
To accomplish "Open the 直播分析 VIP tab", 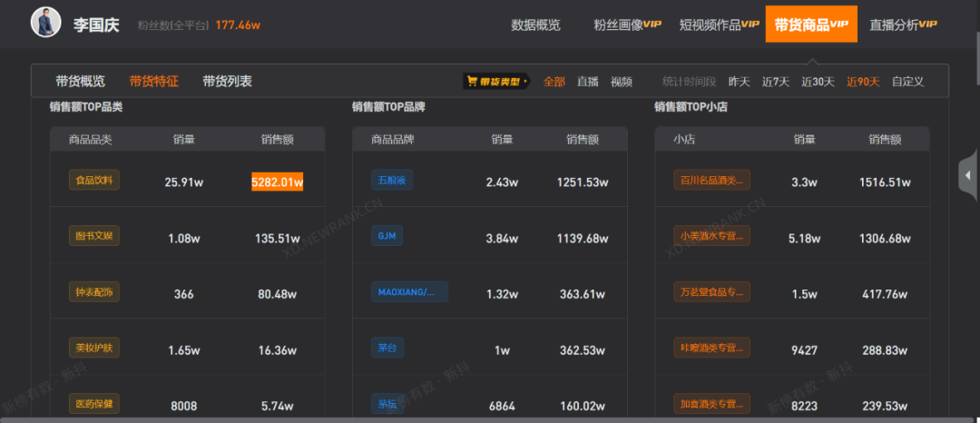I will pyautogui.click(x=903, y=25).
